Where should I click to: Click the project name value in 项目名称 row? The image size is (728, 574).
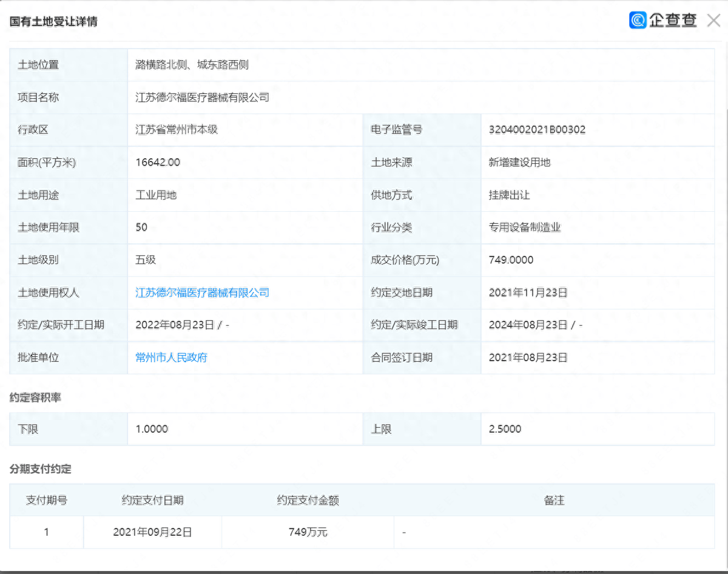point(202,97)
